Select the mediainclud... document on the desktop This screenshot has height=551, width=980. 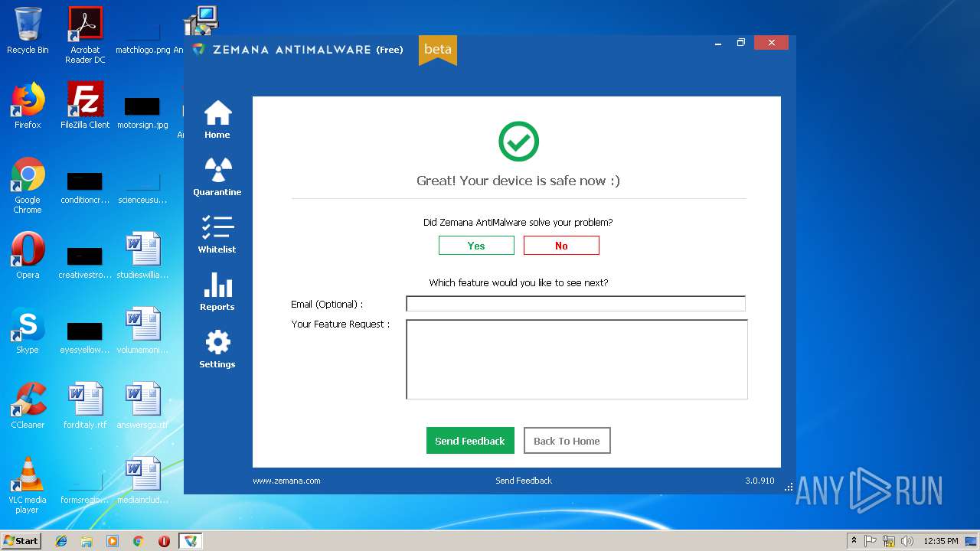click(x=142, y=481)
